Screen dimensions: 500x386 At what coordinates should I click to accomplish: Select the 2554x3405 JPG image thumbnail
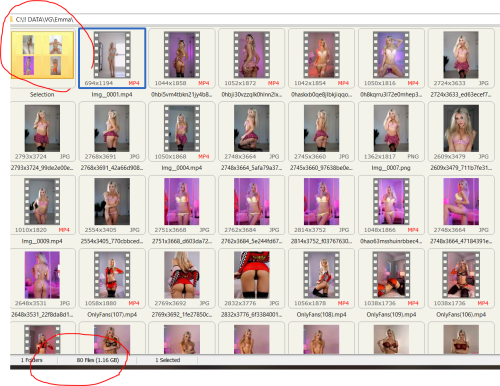click(112, 202)
